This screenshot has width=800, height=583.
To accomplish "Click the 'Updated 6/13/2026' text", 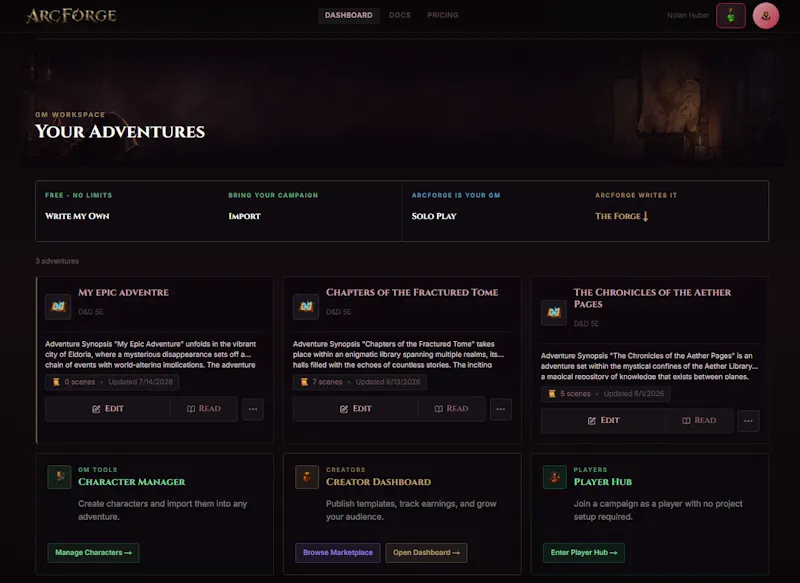I will (388, 382).
